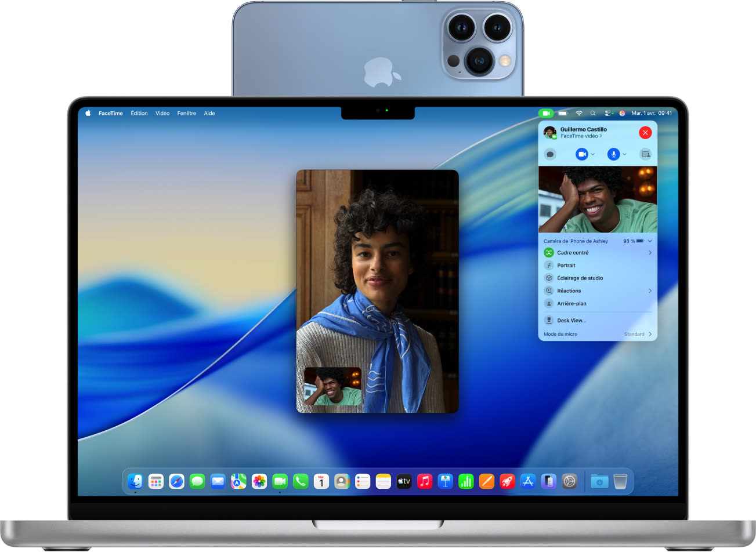The image size is (756, 552).
Task: Launch Keynote from the Dock
Action: [x=446, y=481]
